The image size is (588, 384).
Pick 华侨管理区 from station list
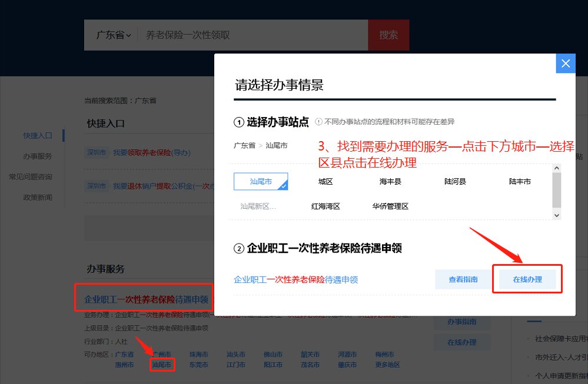pos(390,206)
